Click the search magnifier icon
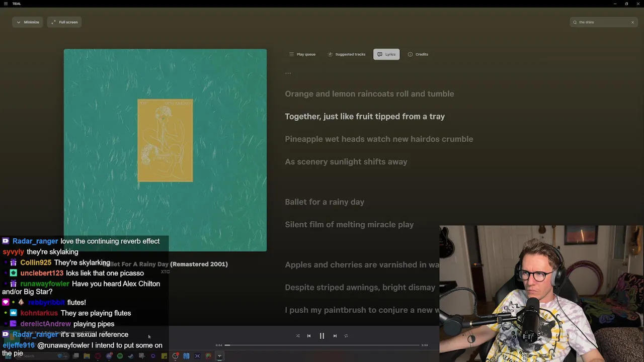 (575, 22)
